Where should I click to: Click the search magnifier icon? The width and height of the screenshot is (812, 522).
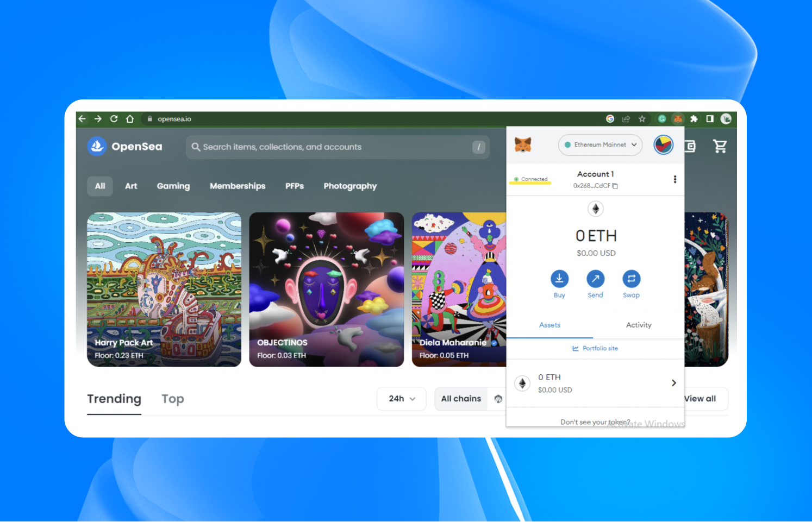pos(196,147)
